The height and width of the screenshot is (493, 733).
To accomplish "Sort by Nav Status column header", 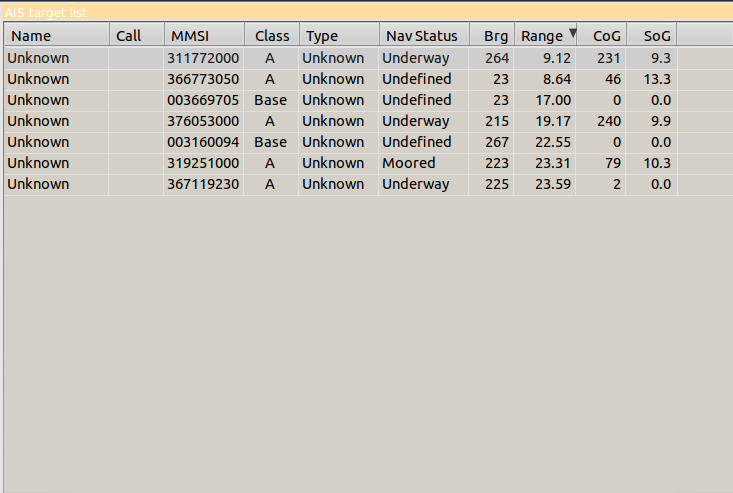I will pos(423,36).
